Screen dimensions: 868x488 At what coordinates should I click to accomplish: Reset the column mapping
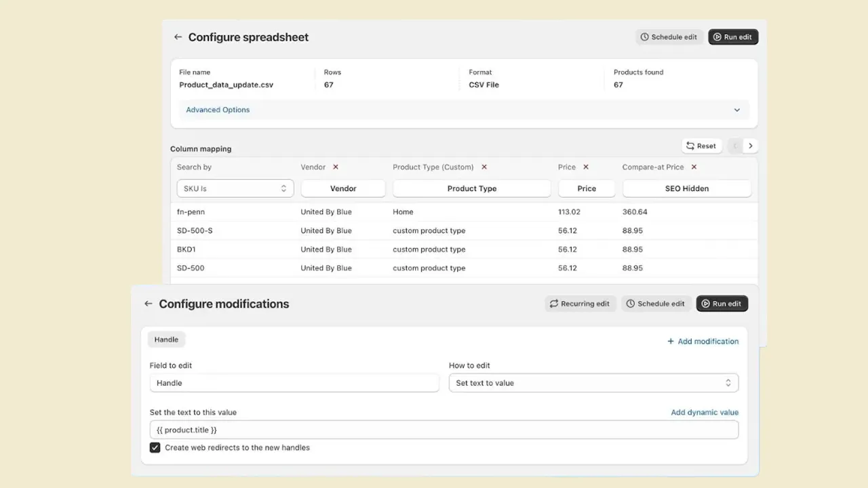(701, 146)
